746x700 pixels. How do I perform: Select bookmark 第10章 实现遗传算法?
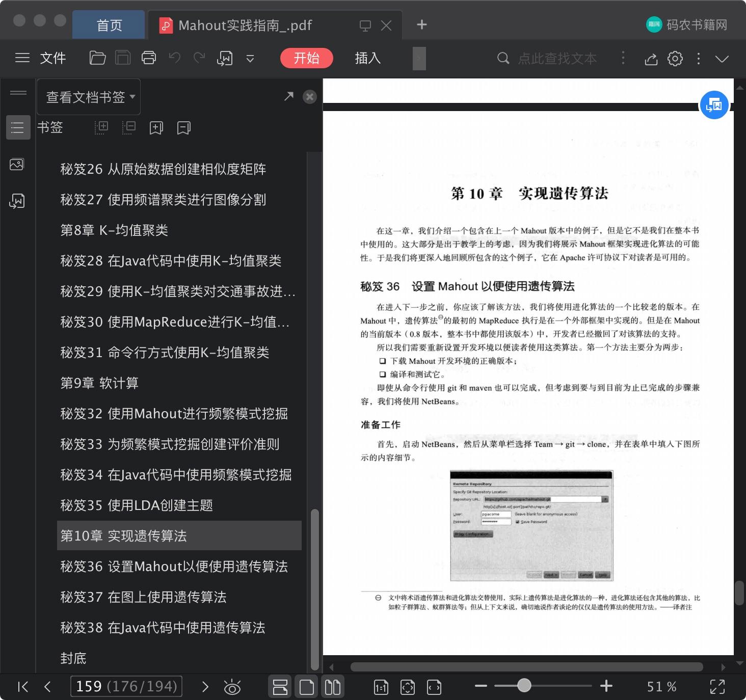tap(179, 535)
